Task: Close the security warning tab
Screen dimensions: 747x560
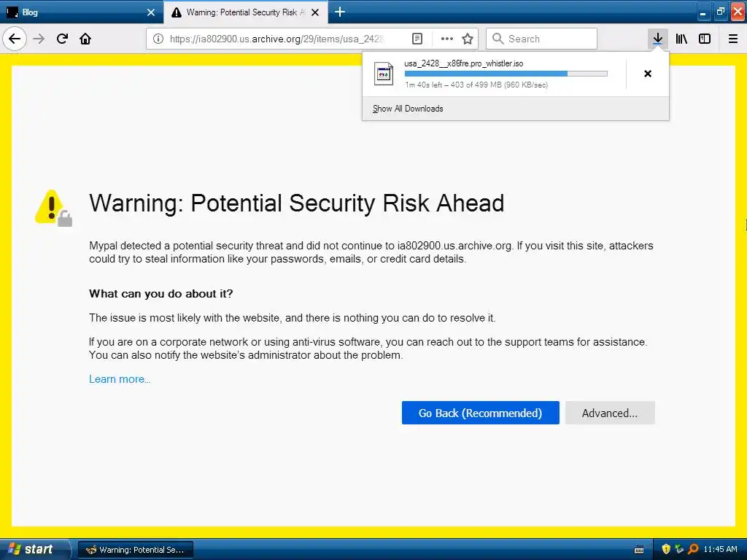Action: 315,12
